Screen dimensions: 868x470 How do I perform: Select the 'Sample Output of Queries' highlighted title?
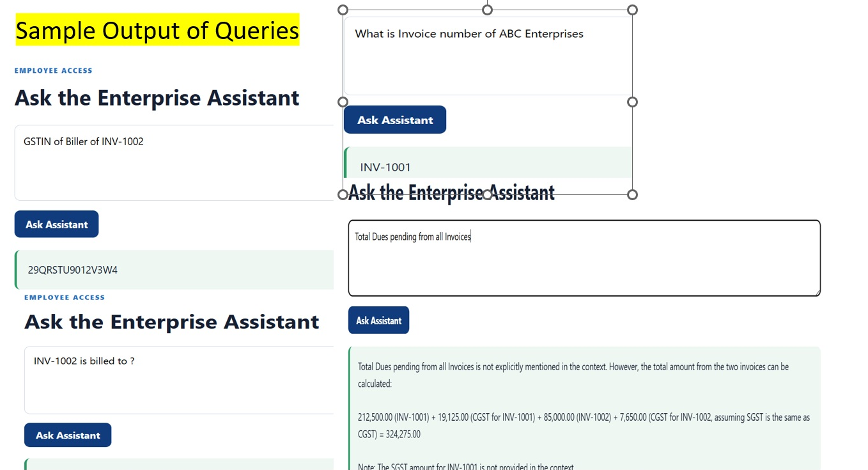tap(157, 30)
